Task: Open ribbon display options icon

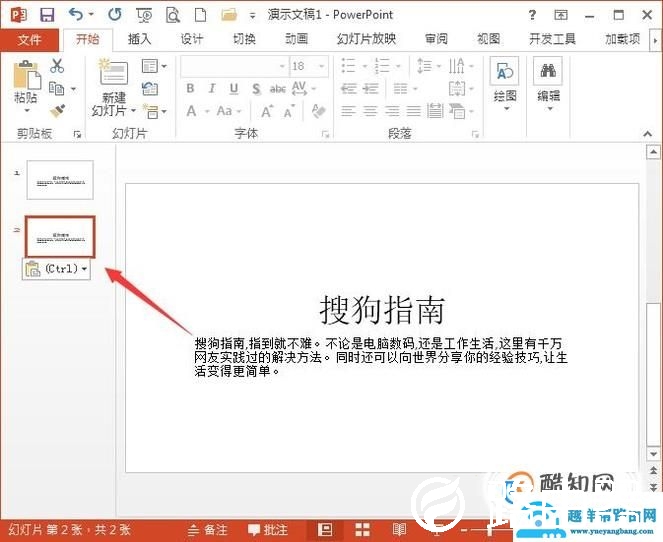Action: [x=561, y=15]
